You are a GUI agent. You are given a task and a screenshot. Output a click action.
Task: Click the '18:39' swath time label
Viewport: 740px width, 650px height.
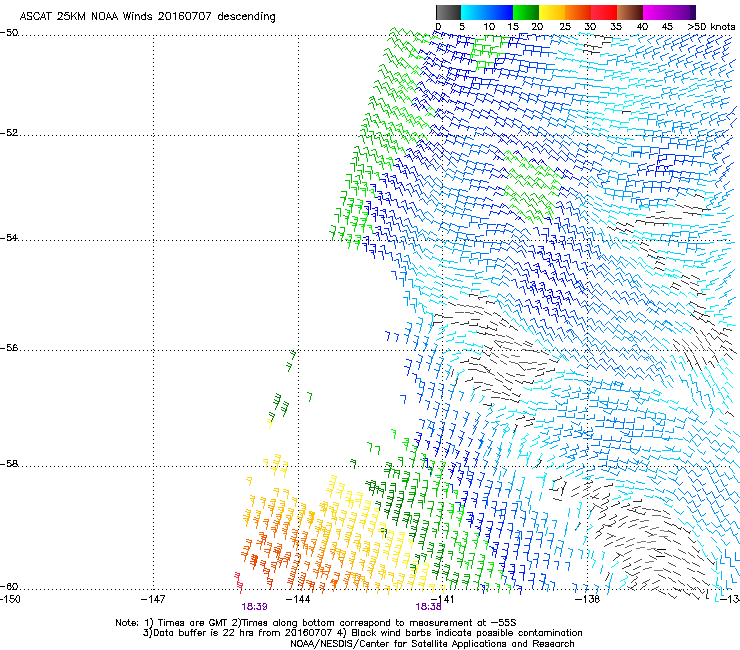[x=254, y=607]
